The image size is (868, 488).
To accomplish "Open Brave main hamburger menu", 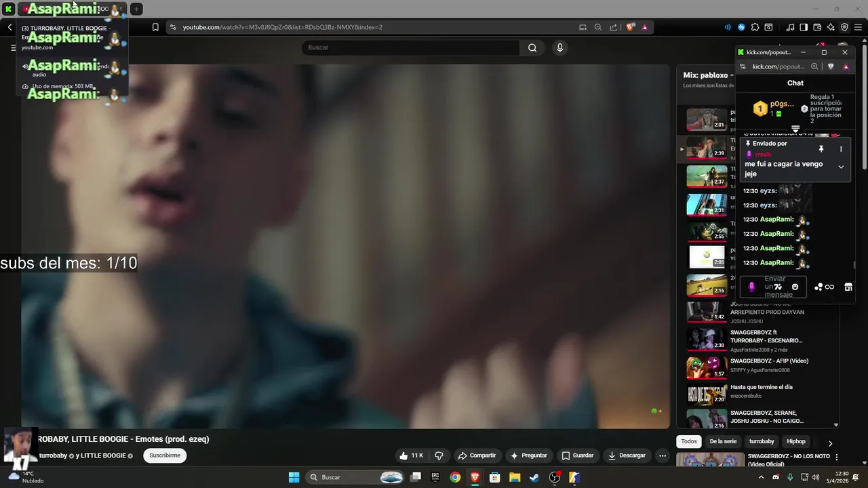I will 858,27.
